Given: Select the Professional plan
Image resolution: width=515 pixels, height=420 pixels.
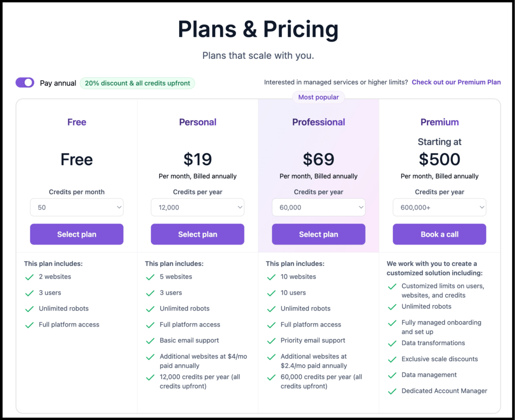Looking at the screenshot, I should pos(318,234).
